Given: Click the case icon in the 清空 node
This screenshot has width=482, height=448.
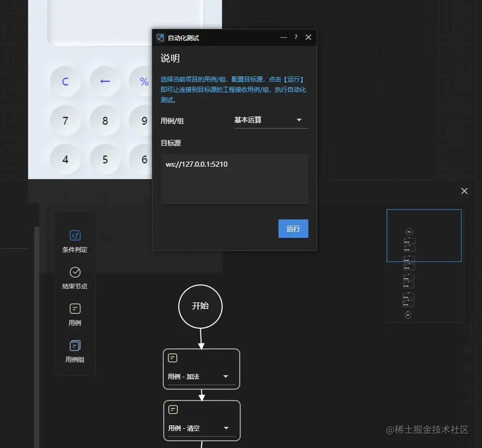Looking at the screenshot, I should (173, 410).
